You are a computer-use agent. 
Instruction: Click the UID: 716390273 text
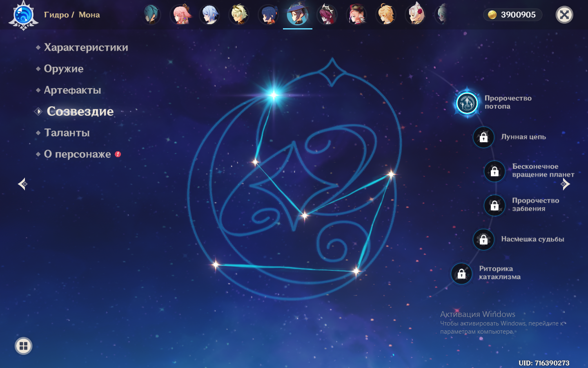[x=544, y=363]
